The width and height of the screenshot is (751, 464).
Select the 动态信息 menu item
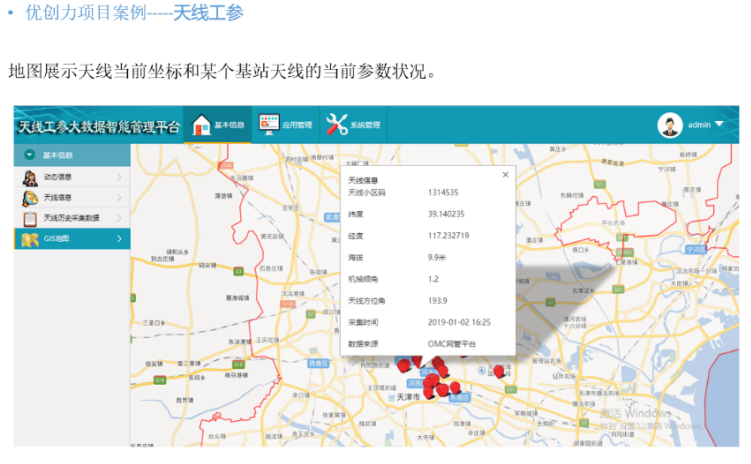coord(72,177)
